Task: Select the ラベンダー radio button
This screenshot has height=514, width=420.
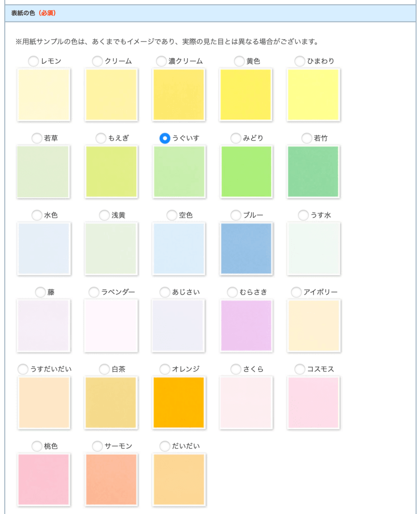Action: point(94,292)
